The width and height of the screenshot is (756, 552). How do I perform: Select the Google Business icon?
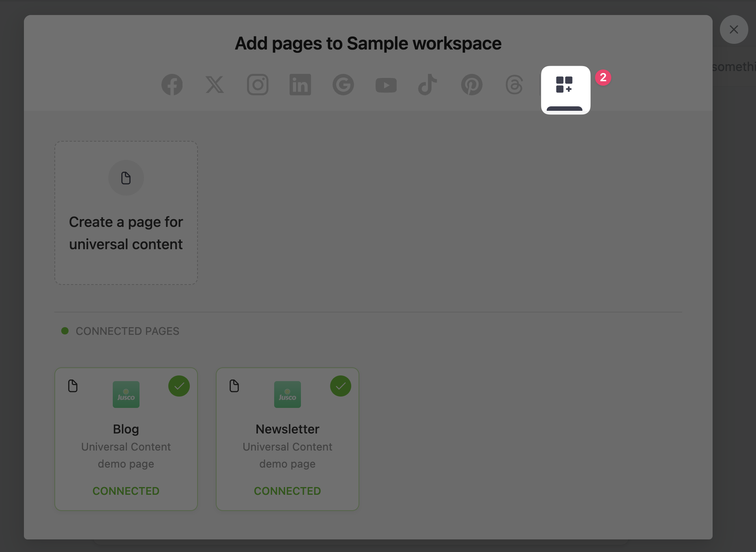[x=343, y=85]
